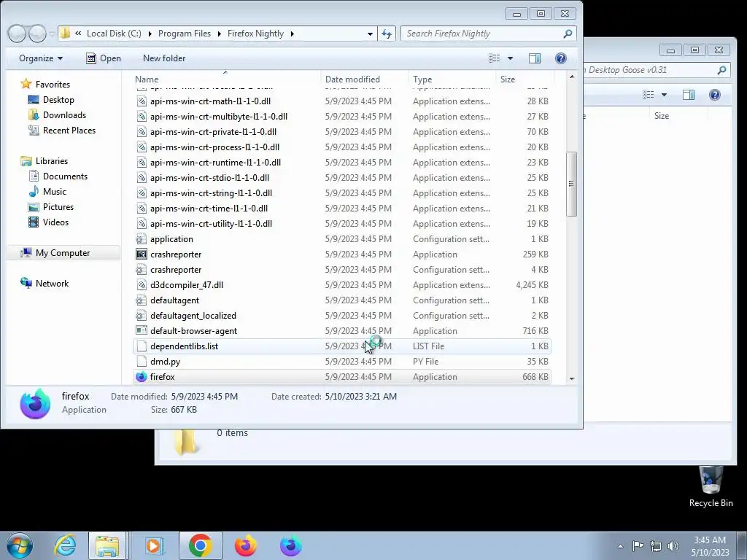Open the Recycle Bin on the desktop

[x=711, y=486]
